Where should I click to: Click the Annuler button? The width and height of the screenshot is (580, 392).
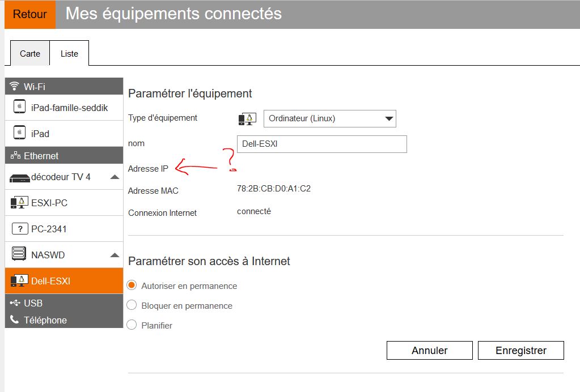pos(429,350)
